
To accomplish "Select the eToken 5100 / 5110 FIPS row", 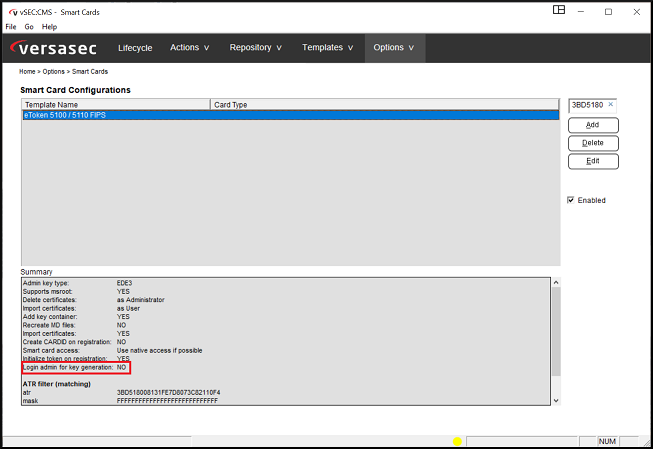I will tap(291, 115).
